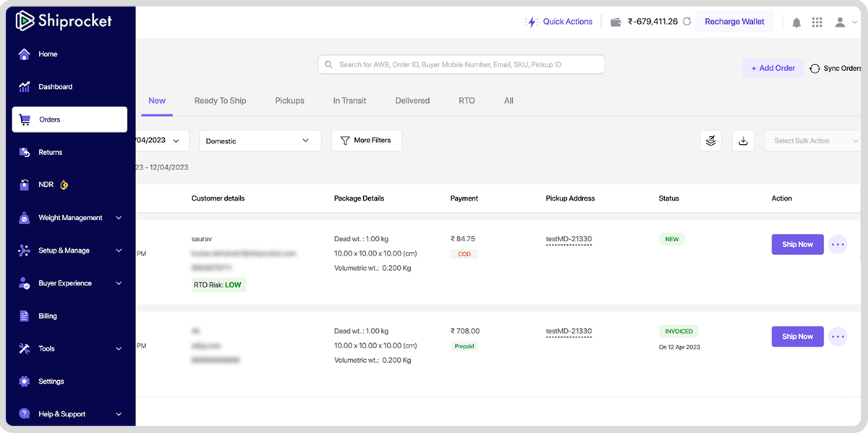Viewport: 868px width, 433px height.
Task: Click the Prepaid payment tag
Action: 464,346
